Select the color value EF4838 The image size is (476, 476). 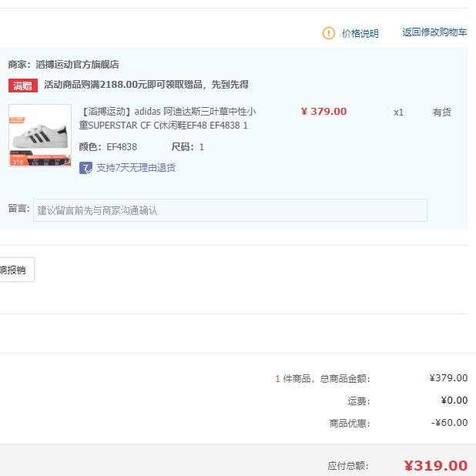(122, 147)
